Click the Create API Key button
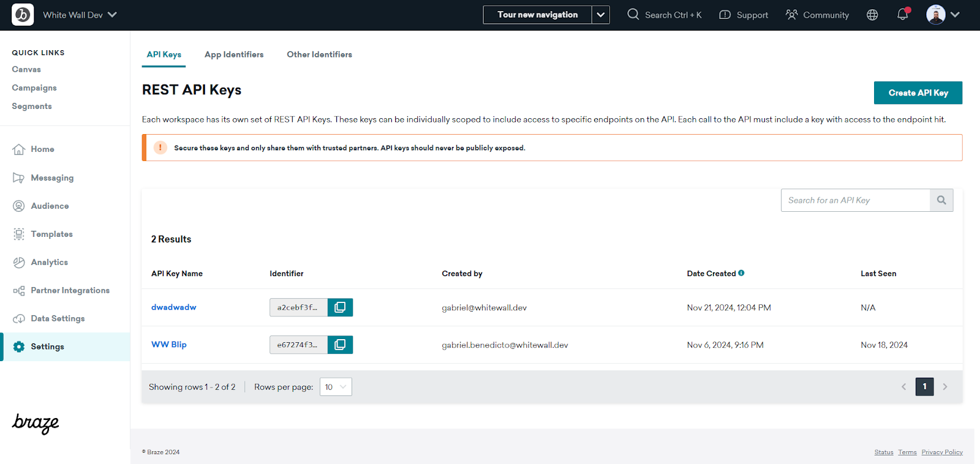Viewport: 980px width, 464px height. [x=918, y=93]
